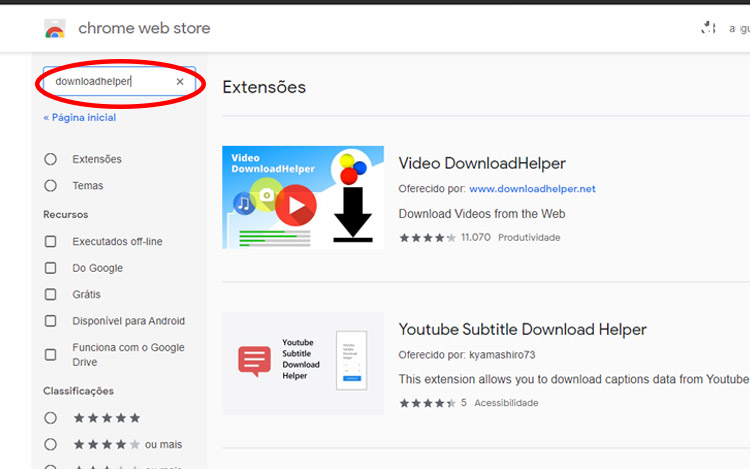Tick the Grátis checkbox
The width and height of the screenshot is (750, 469).
pos(51,294)
